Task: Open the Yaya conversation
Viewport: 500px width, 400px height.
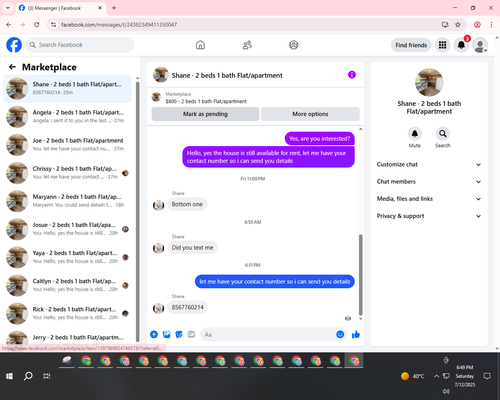Action: [x=67, y=257]
